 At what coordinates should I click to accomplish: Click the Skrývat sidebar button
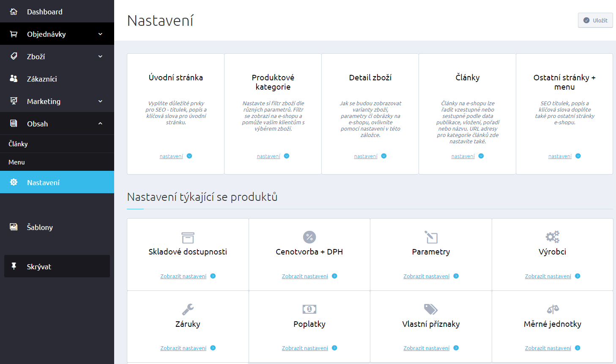point(57,266)
